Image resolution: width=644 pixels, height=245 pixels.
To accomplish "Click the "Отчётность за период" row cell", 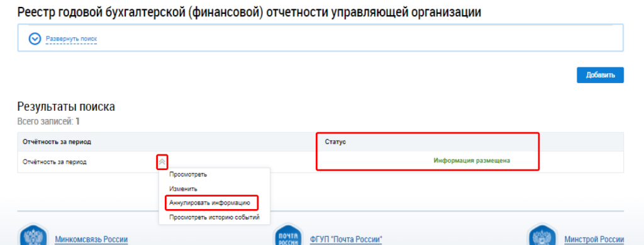I will (54, 162).
